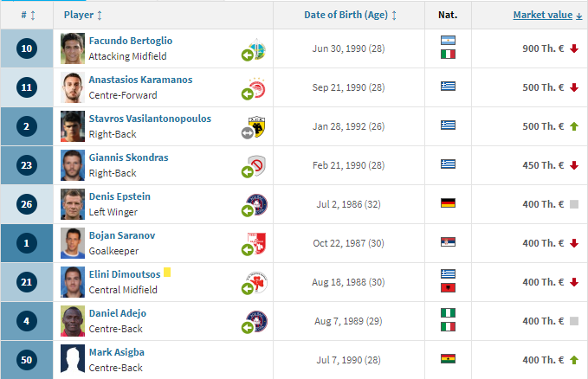Open Facundo Bertoglio player profile link
This screenshot has height=379, width=588.
(131, 41)
